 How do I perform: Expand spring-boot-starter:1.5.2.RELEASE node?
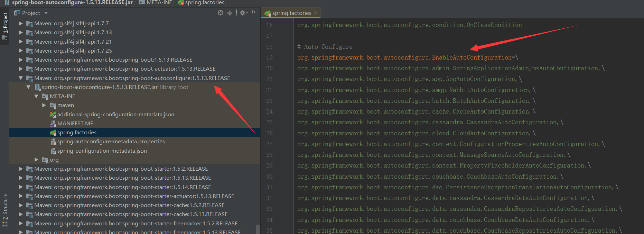click(x=21, y=169)
